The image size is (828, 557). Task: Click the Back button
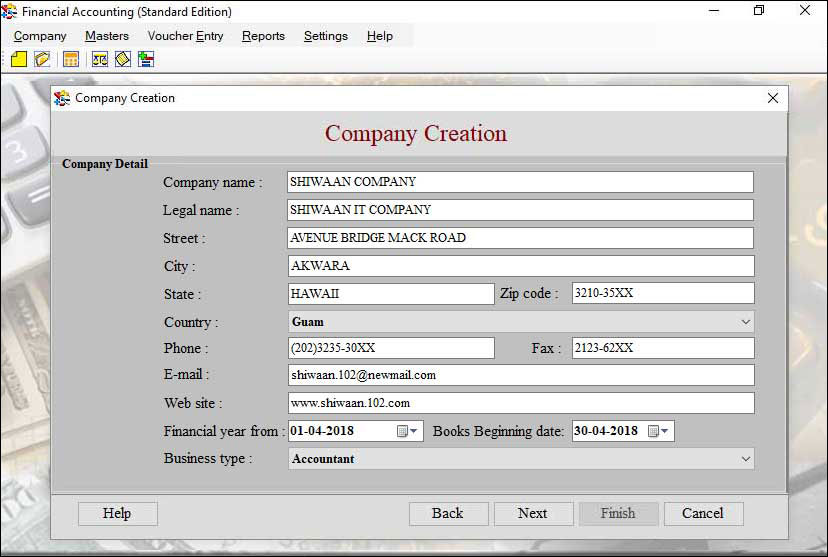[448, 514]
